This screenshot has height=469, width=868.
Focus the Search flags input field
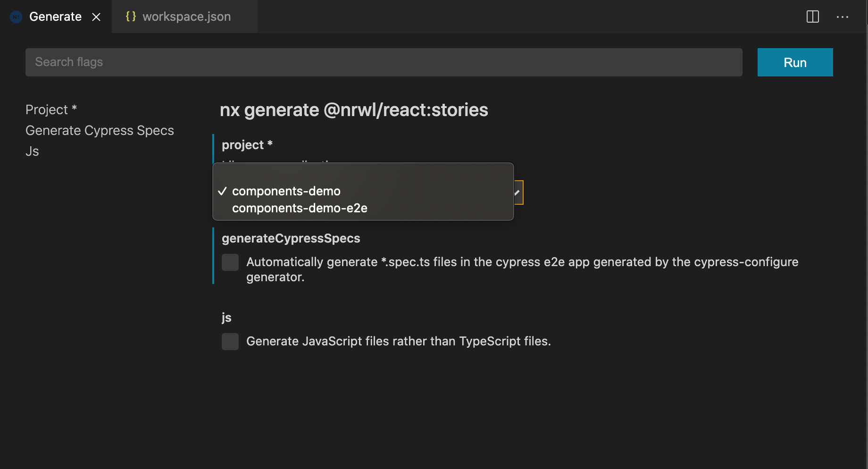384,62
